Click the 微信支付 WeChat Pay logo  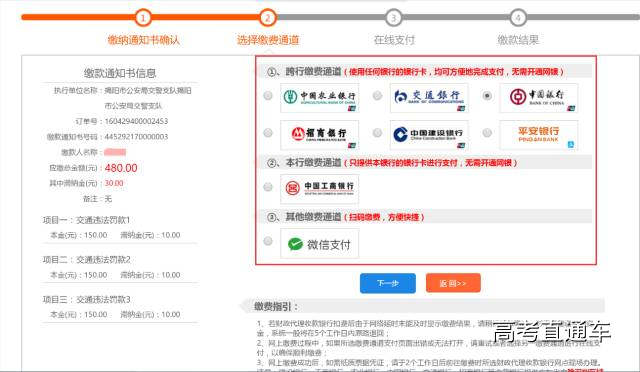click(320, 244)
